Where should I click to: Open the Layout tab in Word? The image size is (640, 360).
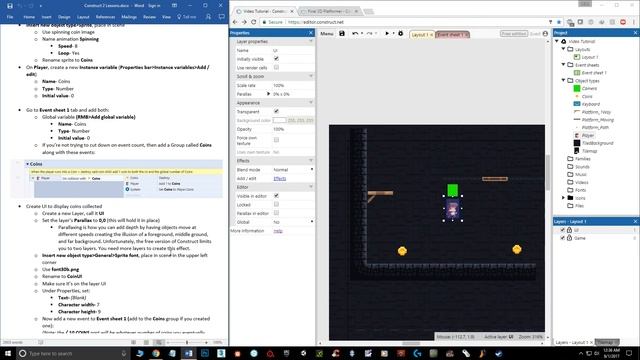[x=83, y=17]
